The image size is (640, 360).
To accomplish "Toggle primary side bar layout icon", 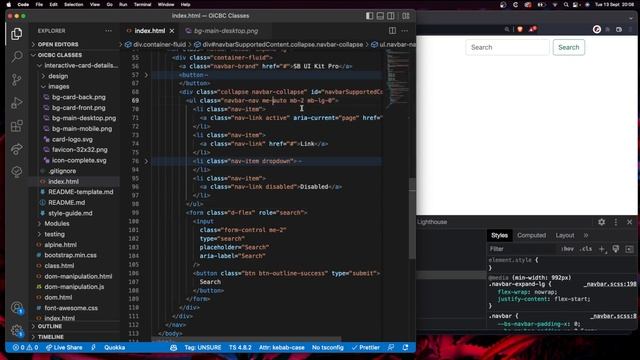I will pyautogui.click(x=369, y=16).
